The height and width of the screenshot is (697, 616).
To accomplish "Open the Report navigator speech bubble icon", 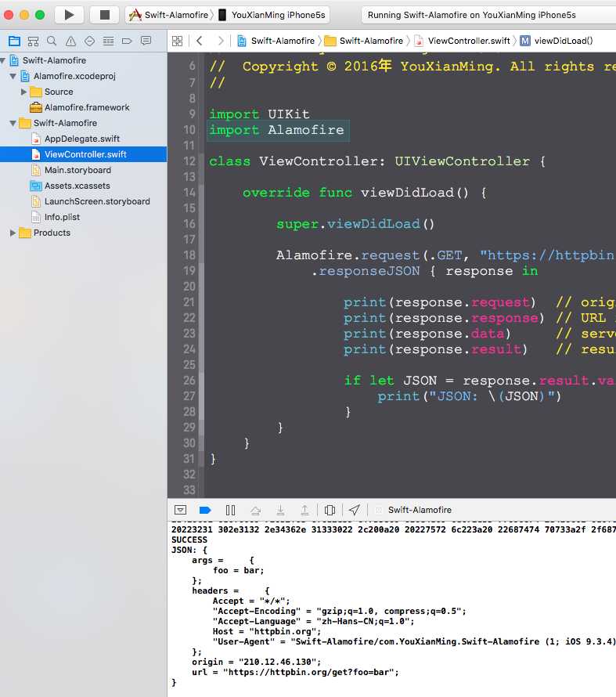I will pyautogui.click(x=146, y=41).
